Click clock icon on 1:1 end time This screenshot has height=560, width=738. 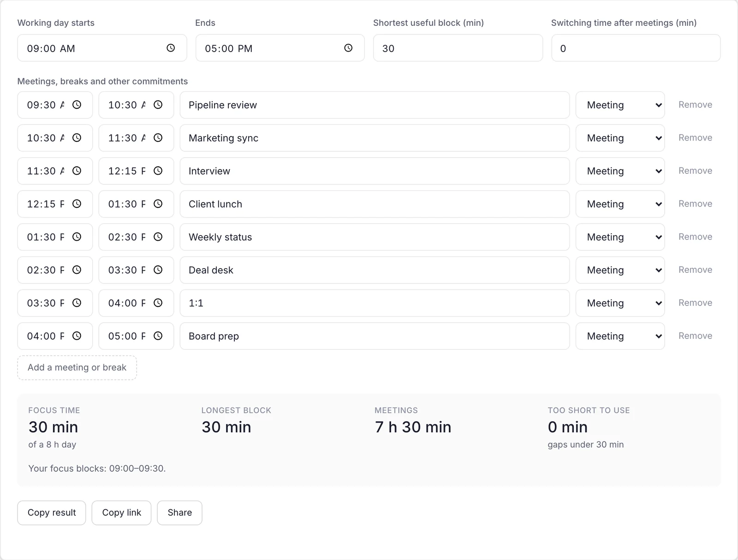(x=158, y=303)
